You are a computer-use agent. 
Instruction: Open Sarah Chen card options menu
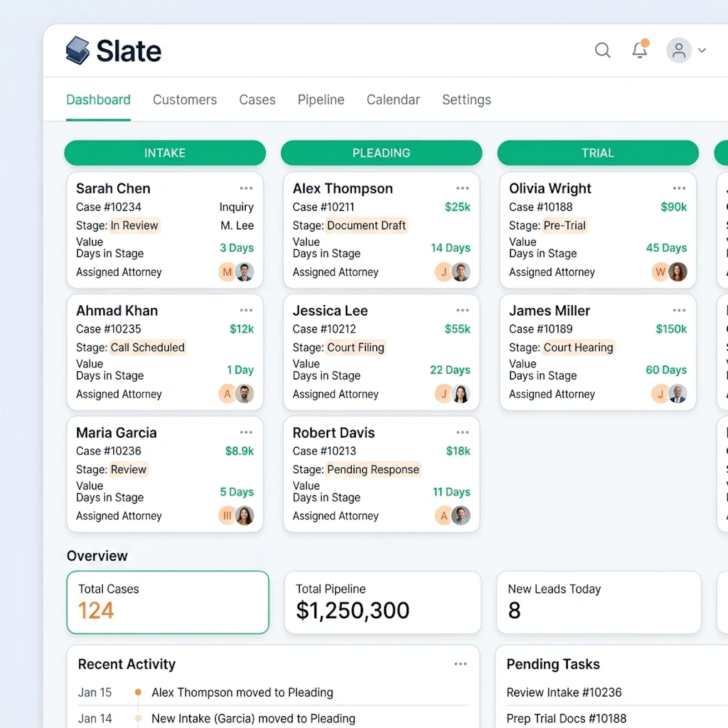pos(246,188)
